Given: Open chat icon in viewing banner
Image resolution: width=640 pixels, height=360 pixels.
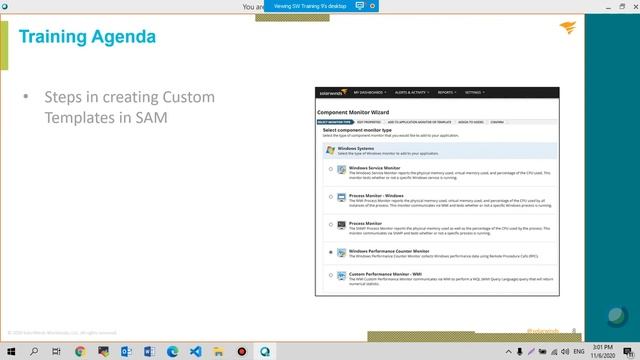Looking at the screenshot, I should (360, 6).
